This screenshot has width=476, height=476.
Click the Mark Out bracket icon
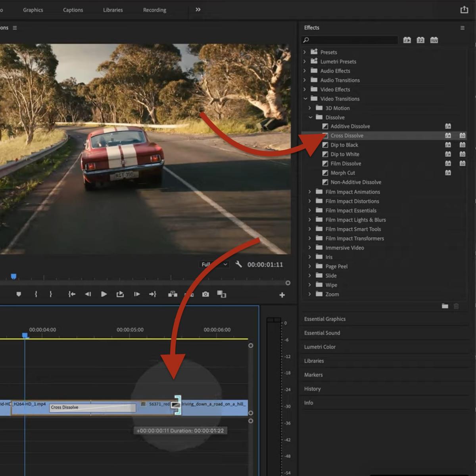coord(50,294)
